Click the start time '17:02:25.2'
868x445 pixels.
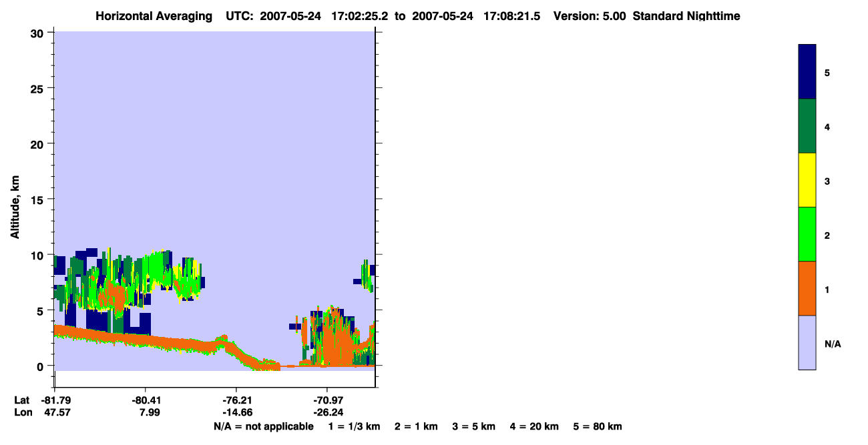point(359,16)
